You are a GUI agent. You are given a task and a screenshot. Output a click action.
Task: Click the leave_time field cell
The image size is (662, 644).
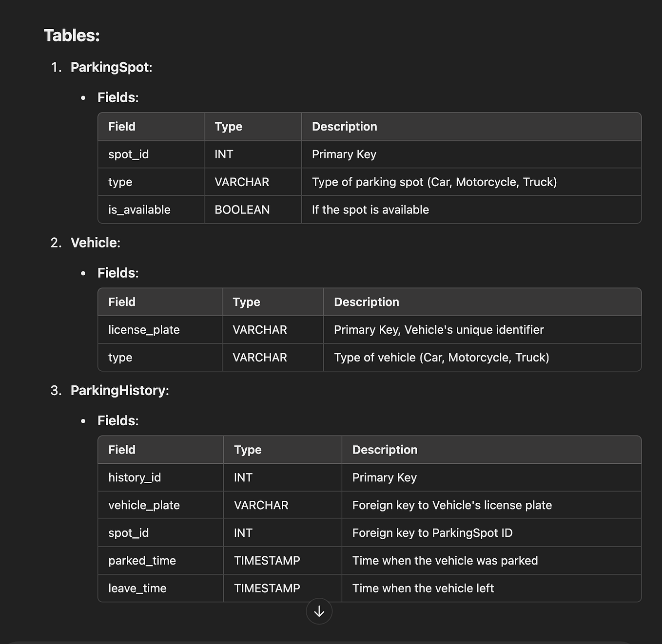(137, 588)
